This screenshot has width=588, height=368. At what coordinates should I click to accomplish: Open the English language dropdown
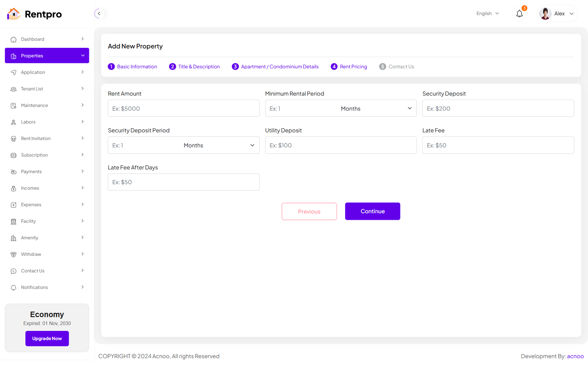487,14
